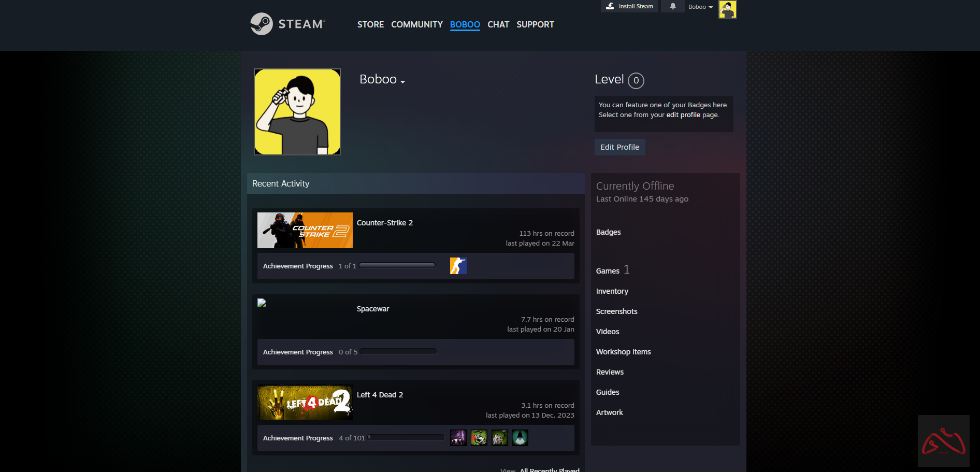Click the small avatar in top-right corner

[727, 9]
